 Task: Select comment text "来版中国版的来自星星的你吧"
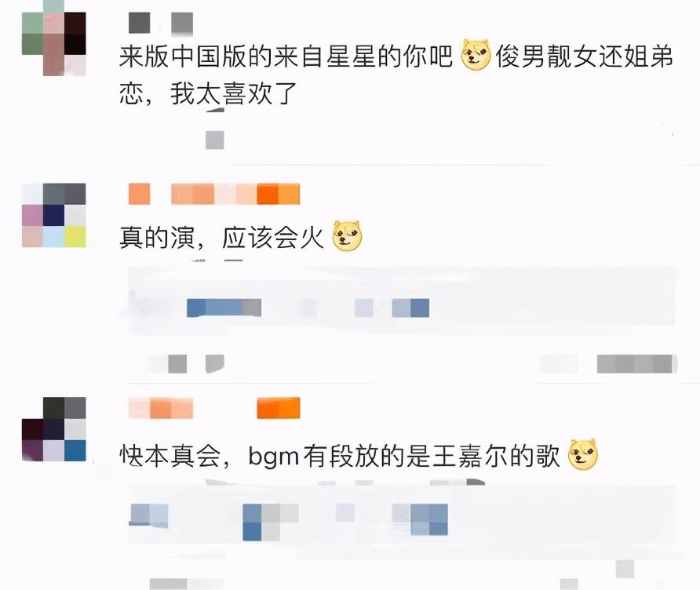coord(286,56)
